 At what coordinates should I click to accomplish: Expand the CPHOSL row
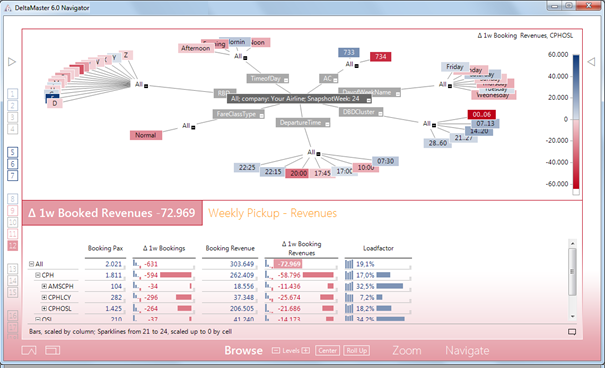[44, 309]
